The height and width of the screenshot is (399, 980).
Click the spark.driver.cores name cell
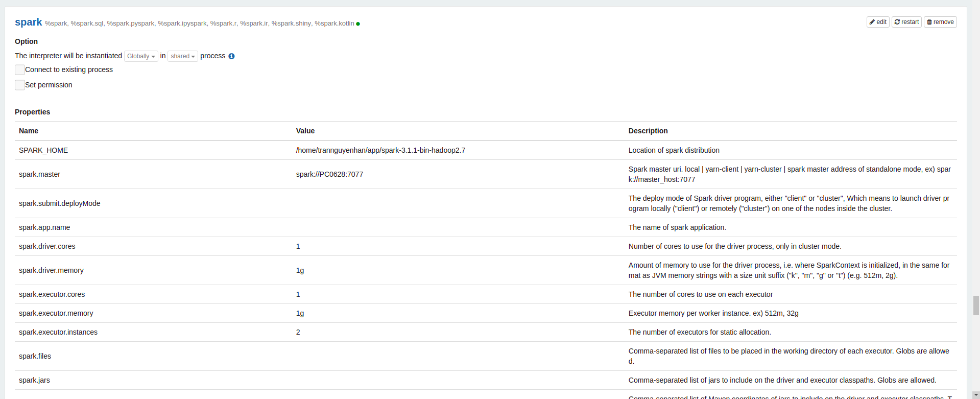[x=47, y=246]
